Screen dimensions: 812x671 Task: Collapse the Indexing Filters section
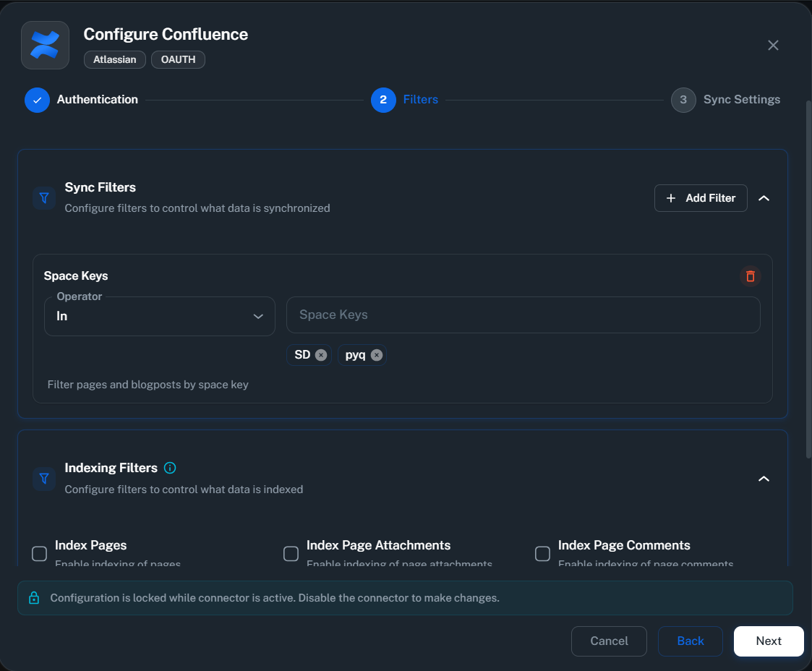(x=764, y=479)
